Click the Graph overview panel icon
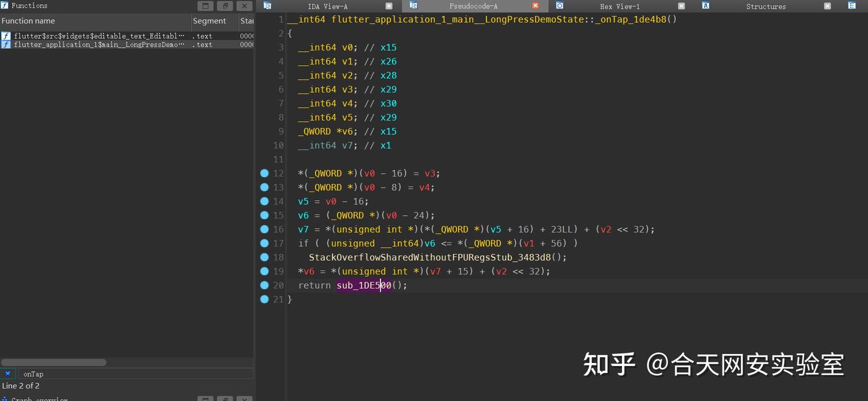This screenshot has height=401, width=868. tap(6, 398)
